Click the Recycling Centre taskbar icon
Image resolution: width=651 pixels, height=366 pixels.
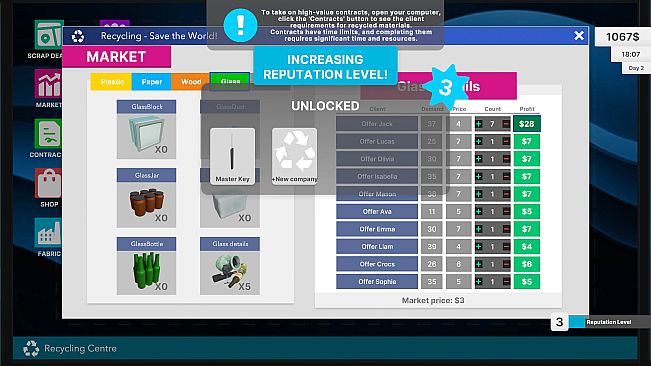(31, 349)
